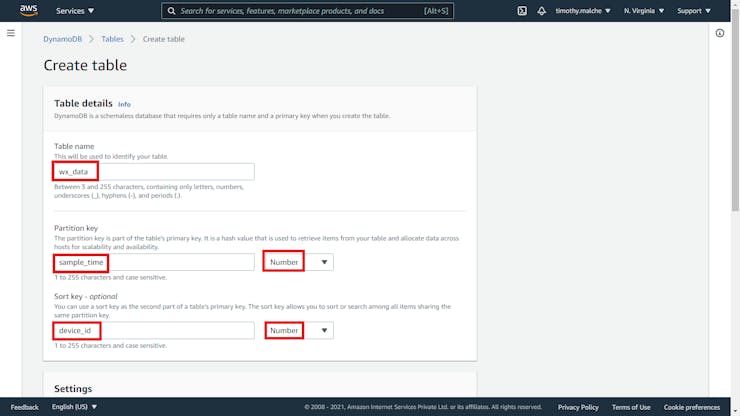Open the Partition key type dropdown

pyautogui.click(x=298, y=262)
